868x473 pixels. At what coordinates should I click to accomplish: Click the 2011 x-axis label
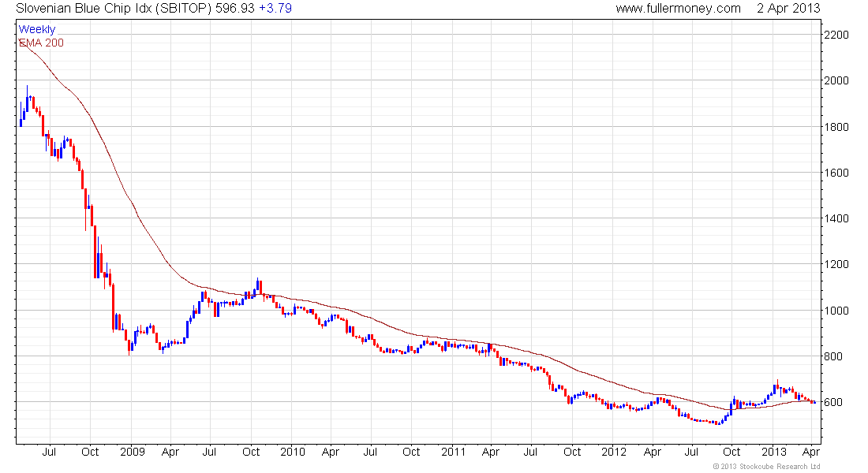454,452
